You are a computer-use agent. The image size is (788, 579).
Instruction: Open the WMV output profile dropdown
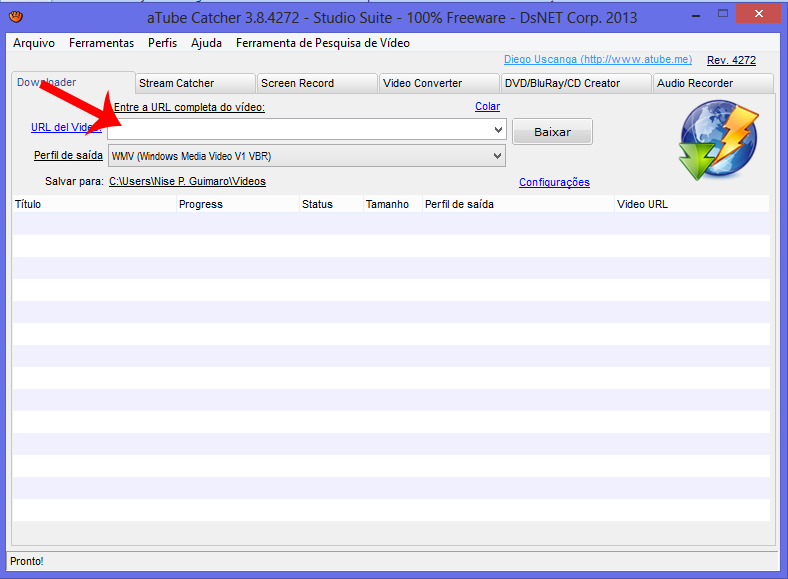tap(307, 156)
